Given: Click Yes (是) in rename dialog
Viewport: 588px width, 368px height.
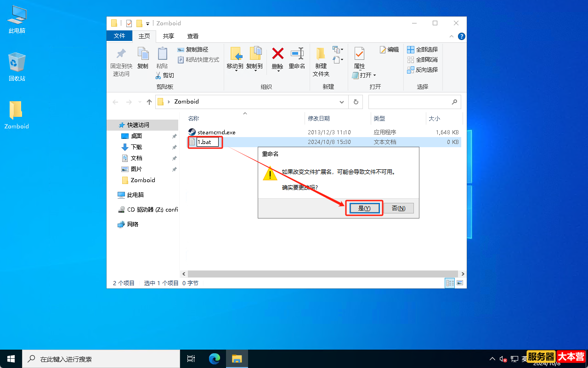Looking at the screenshot, I should (x=364, y=208).
